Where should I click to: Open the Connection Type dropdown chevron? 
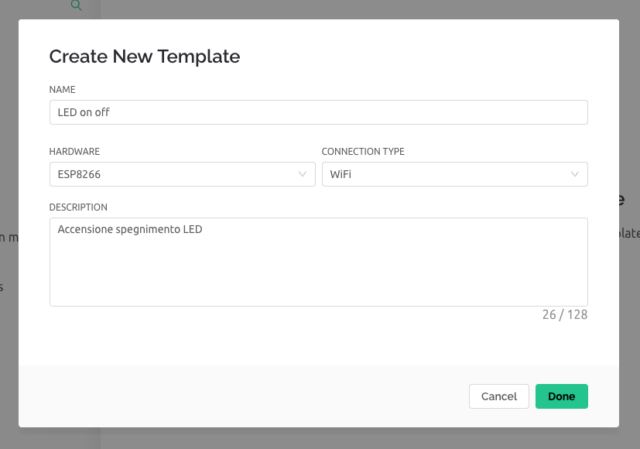pyautogui.click(x=575, y=175)
